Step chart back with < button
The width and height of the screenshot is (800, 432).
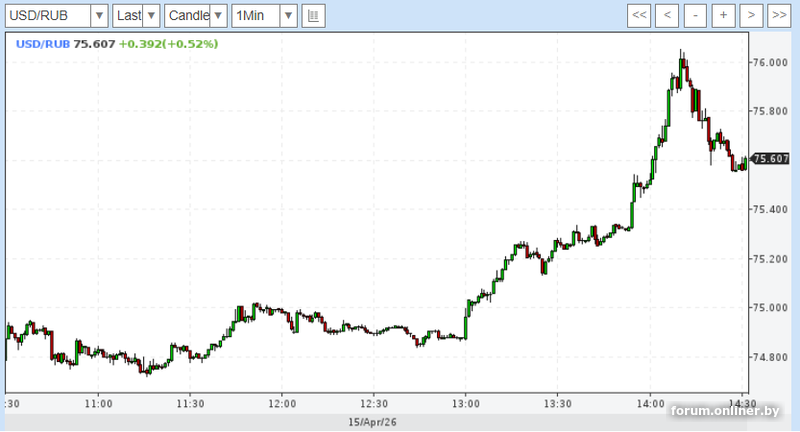tap(667, 15)
